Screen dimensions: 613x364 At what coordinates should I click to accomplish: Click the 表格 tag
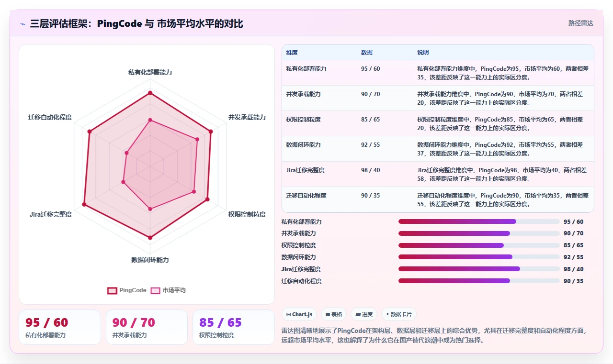[334, 314]
